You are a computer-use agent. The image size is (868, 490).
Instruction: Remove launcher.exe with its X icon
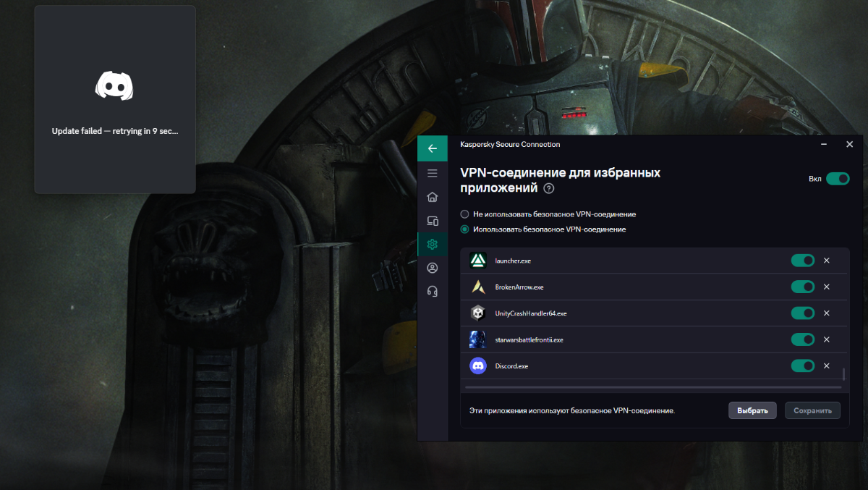(x=827, y=261)
